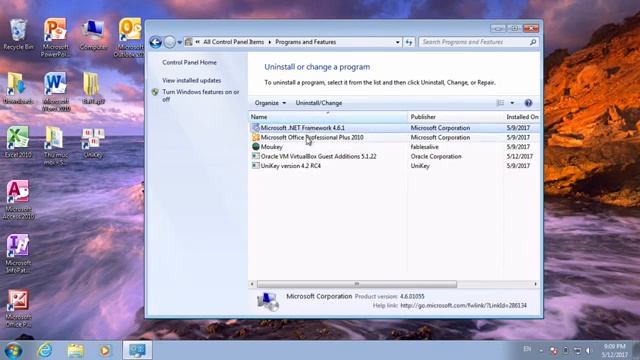Click the EN language indicator
The image size is (640, 360).
click(527, 349)
